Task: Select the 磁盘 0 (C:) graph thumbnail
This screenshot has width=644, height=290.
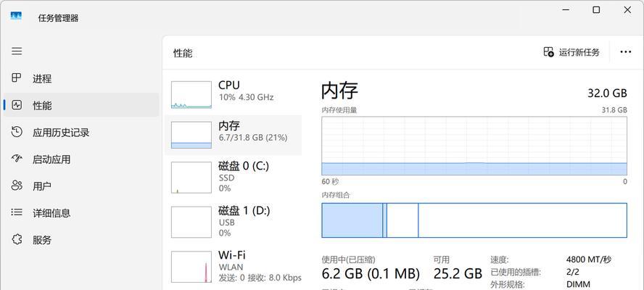Action: coord(191,178)
